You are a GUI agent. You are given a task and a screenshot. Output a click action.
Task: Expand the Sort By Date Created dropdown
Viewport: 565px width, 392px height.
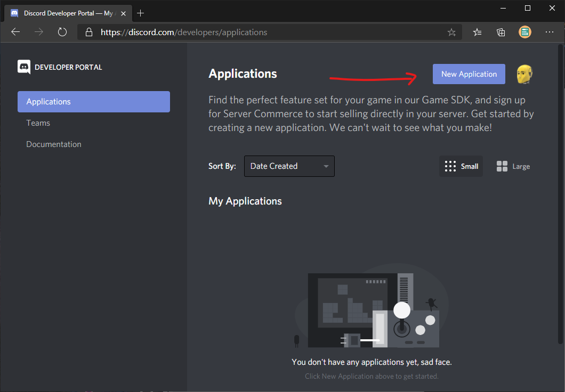[289, 166]
